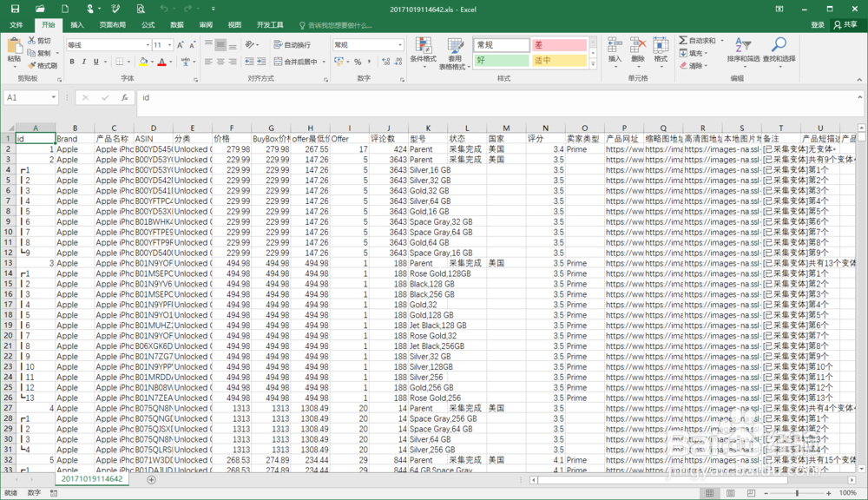Click the insert function fx icon

pyautogui.click(x=124, y=97)
